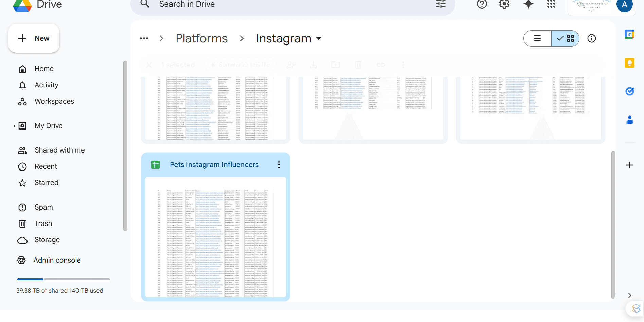The width and height of the screenshot is (644, 322).
Task: Click the hotel resort organization logo
Action: pyautogui.click(x=592, y=5)
